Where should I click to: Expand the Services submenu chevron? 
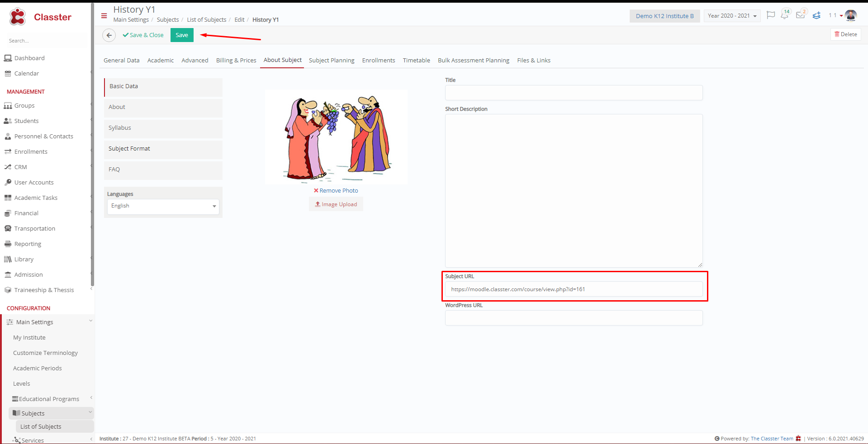[91, 439]
